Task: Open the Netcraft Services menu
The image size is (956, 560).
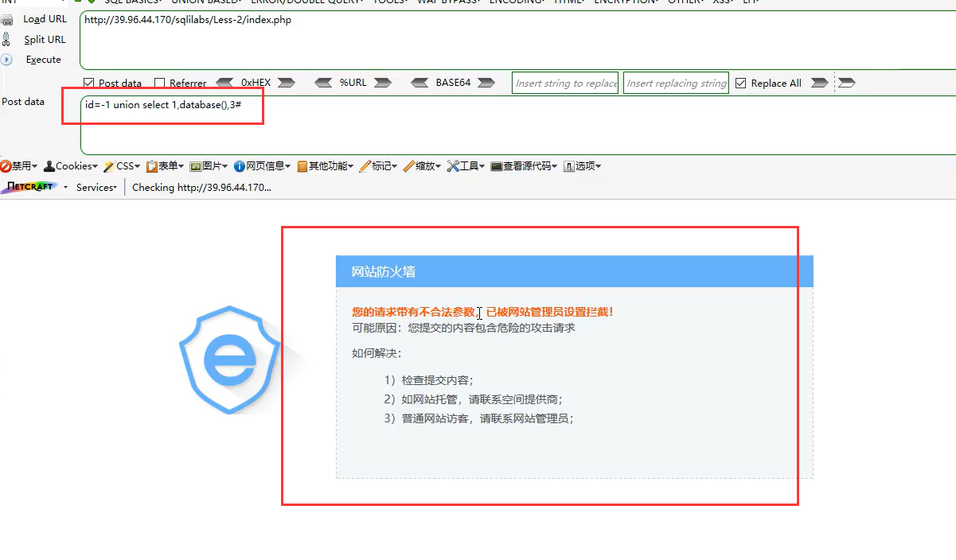Action: 96,188
